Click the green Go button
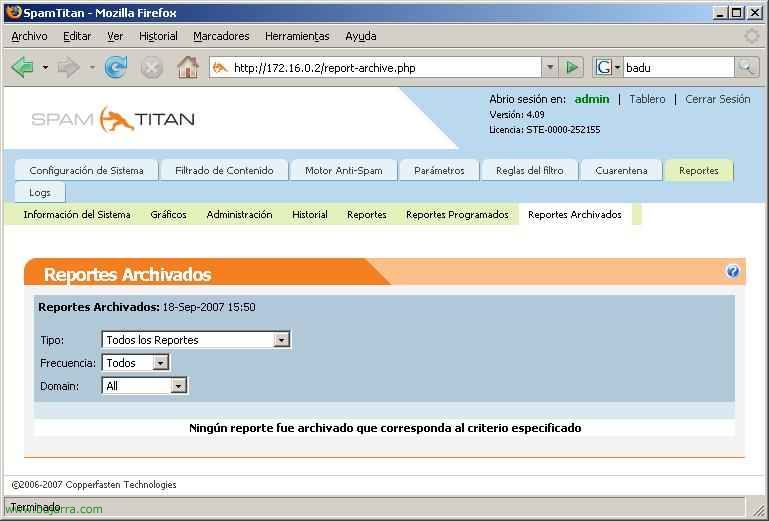769x521 pixels. tap(571, 67)
